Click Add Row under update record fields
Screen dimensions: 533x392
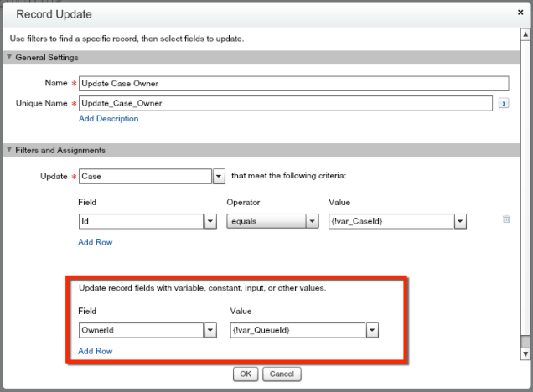tap(95, 351)
